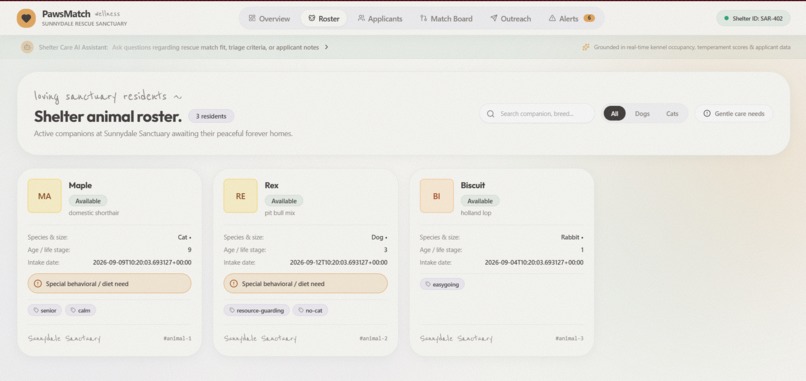Click the #animal-3 ID text
The image size is (806, 381).
(x=569, y=338)
